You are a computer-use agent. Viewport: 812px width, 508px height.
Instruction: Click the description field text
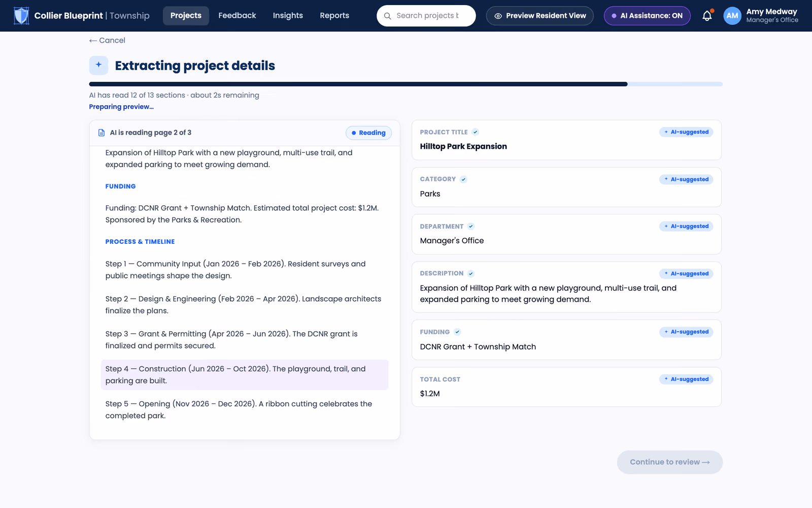548,294
